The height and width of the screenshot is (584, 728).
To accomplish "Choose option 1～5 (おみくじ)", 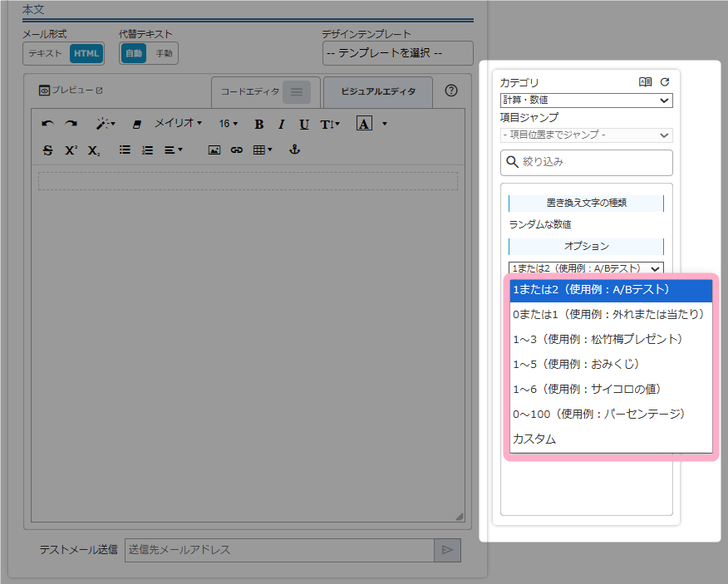I will (611, 365).
